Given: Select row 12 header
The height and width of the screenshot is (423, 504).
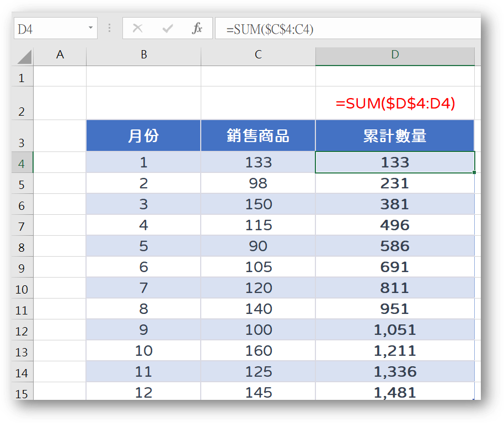Looking at the screenshot, I should (x=22, y=331).
